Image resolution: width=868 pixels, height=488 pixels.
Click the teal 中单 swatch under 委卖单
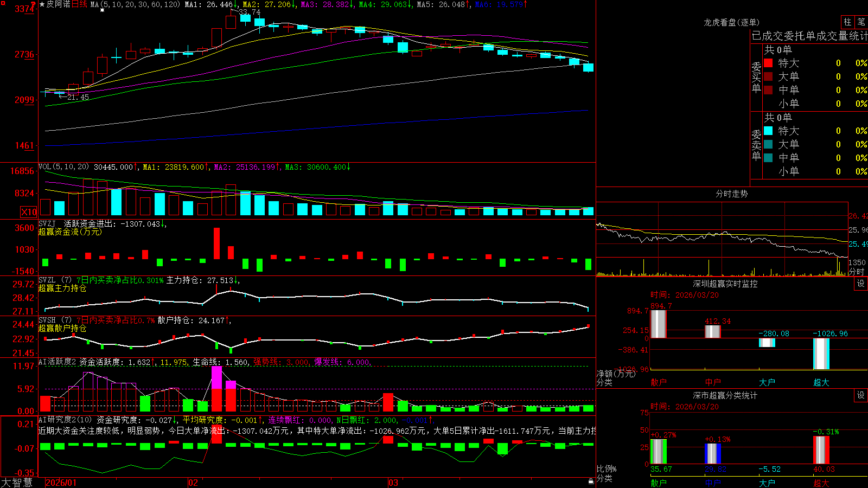(768, 158)
